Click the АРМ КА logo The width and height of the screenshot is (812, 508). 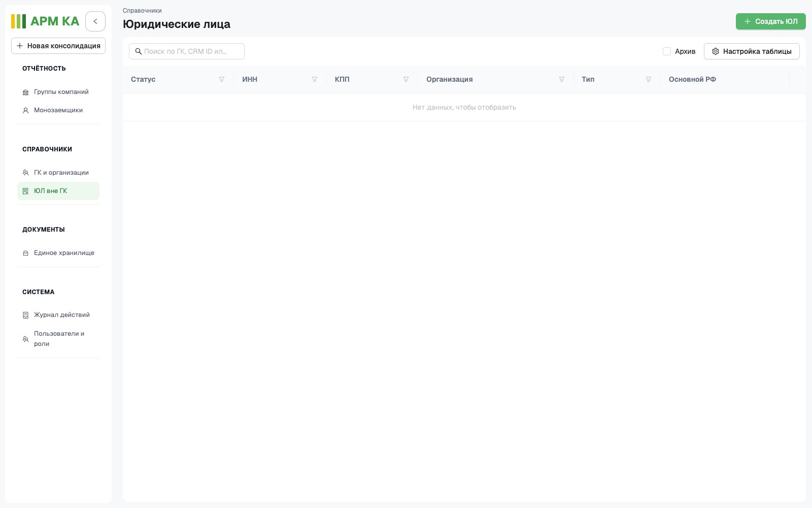45,21
